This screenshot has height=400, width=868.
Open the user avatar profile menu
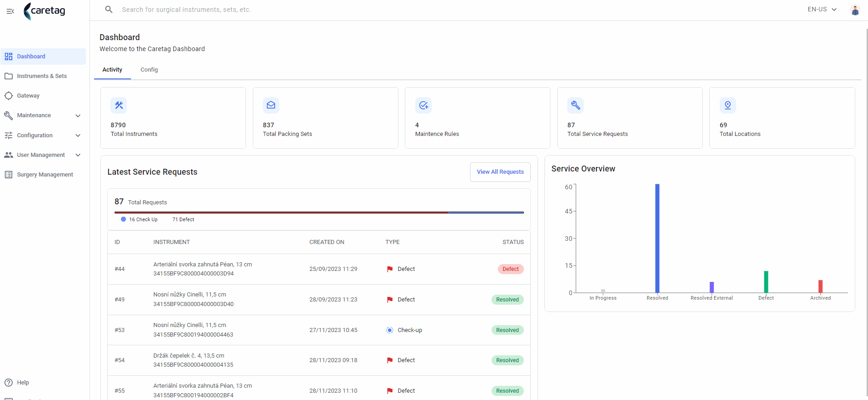(x=855, y=10)
